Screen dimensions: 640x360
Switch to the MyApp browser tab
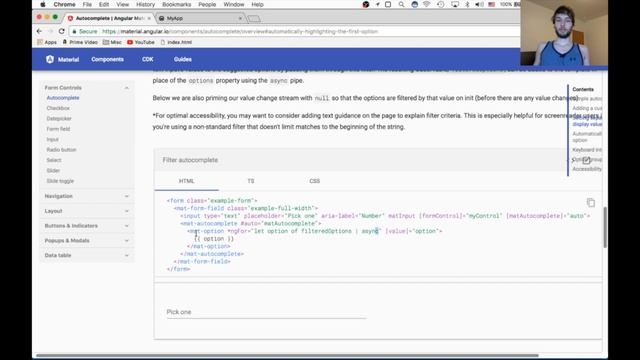tap(199, 18)
